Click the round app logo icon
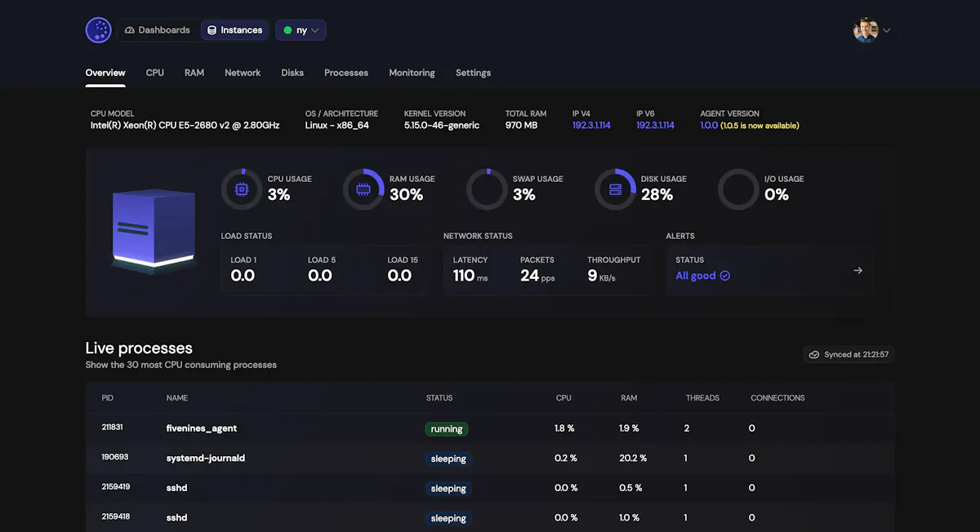The width and height of the screenshot is (980, 532). tap(99, 30)
